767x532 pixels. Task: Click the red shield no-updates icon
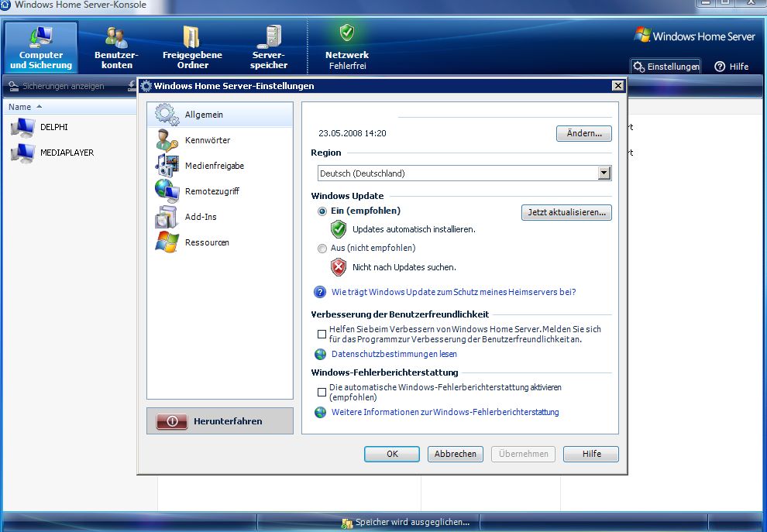[339, 267]
